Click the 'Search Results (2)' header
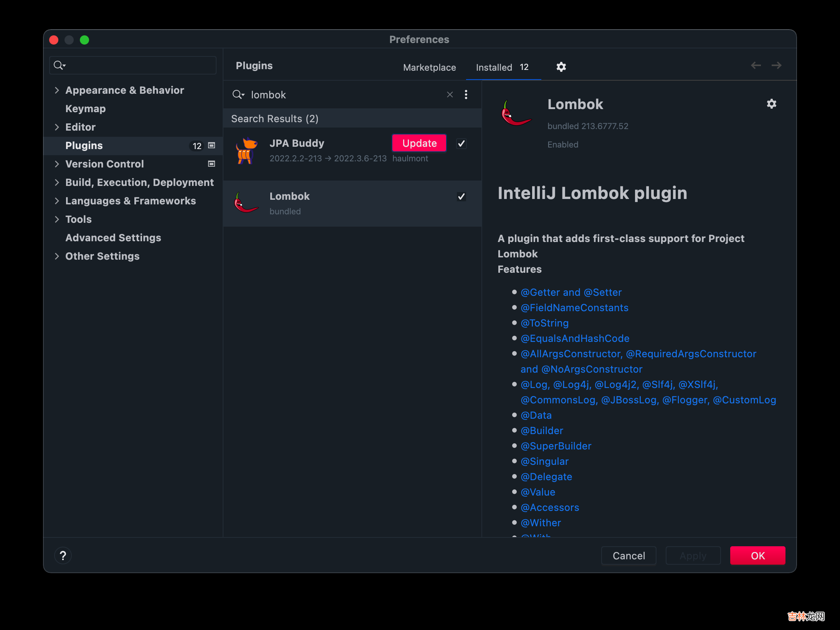840x630 pixels. coord(275,119)
